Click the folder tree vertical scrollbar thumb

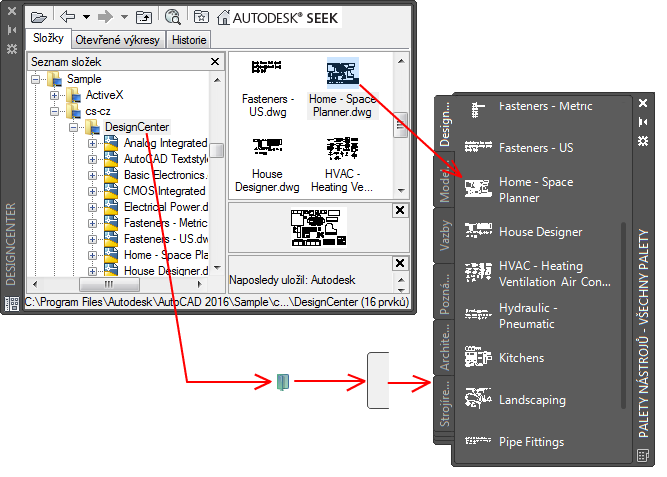[217, 150]
